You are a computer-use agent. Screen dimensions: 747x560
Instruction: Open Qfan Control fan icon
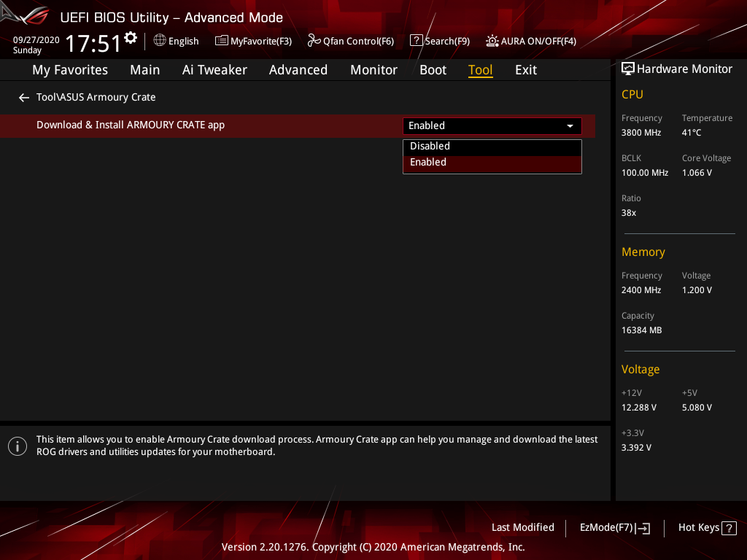pos(314,41)
